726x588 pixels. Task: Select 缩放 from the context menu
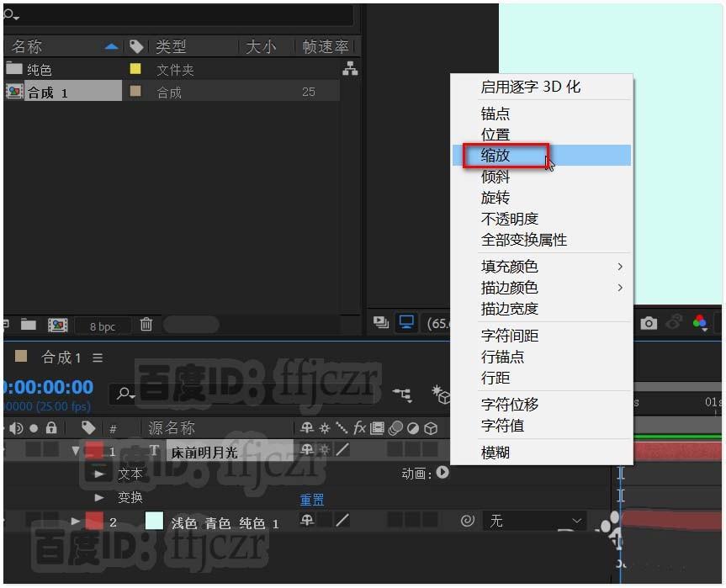(x=496, y=156)
